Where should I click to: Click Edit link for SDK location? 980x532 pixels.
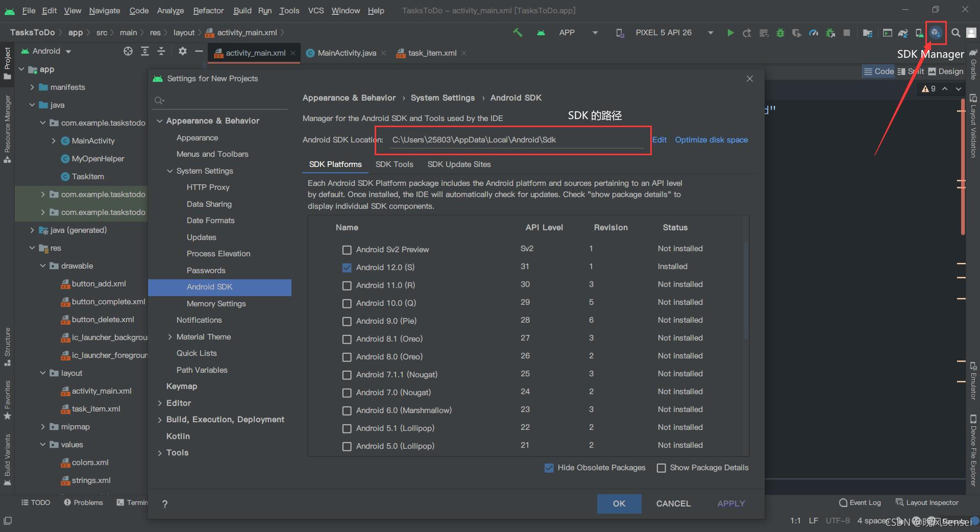tap(659, 140)
